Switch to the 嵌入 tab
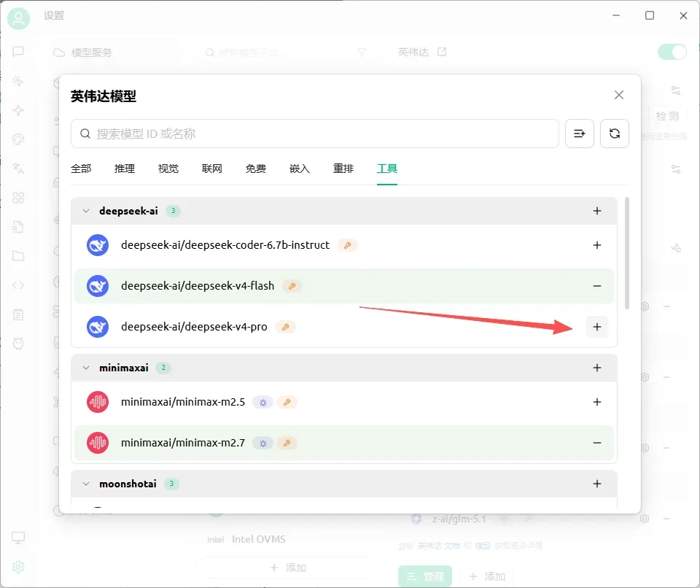Image resolution: width=700 pixels, height=588 pixels. (x=300, y=169)
